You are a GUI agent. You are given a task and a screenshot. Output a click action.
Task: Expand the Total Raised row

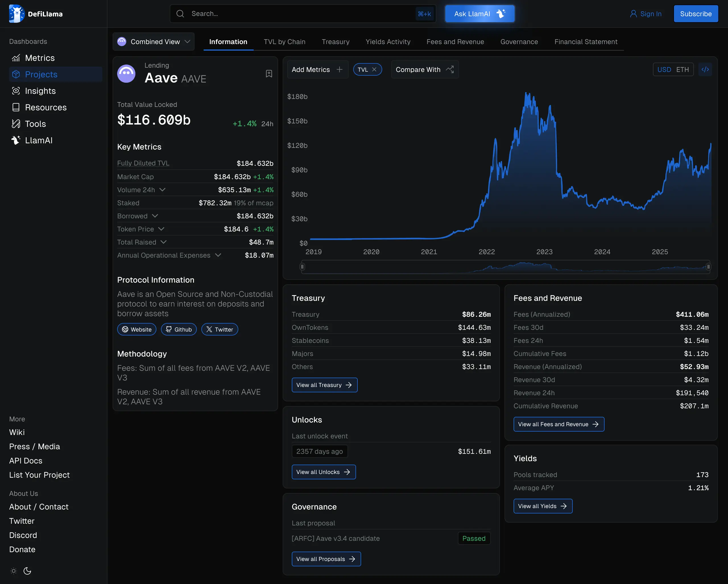pos(164,242)
